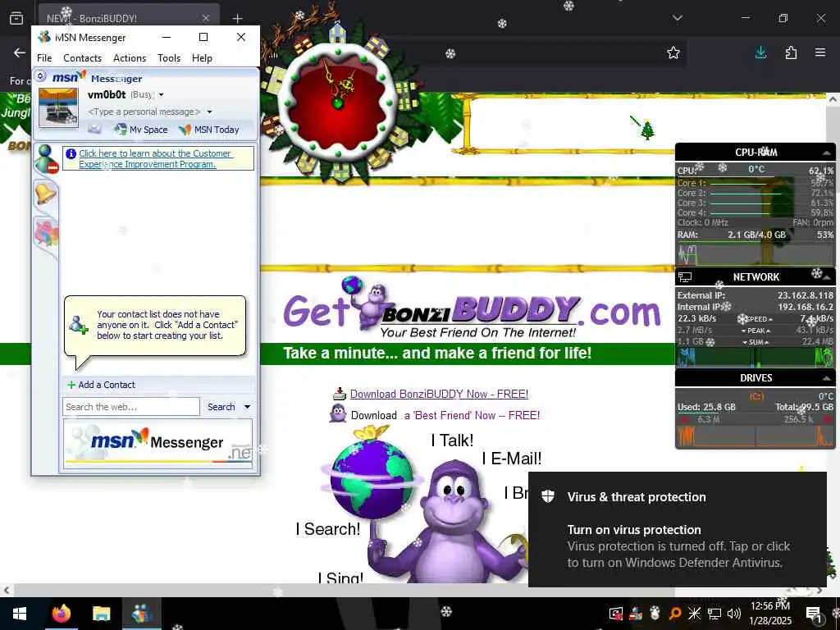Screen dimensions: 840x630
Task: Open a new browser tab with plus button
Action: 237,18
